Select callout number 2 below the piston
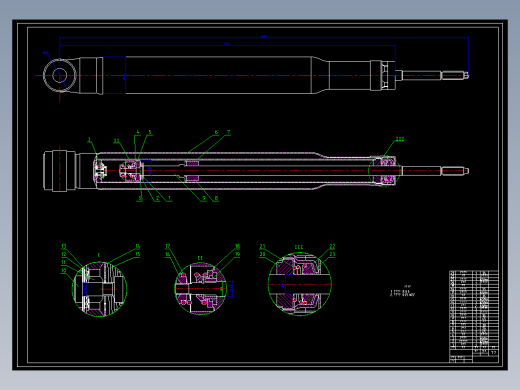 point(157,199)
